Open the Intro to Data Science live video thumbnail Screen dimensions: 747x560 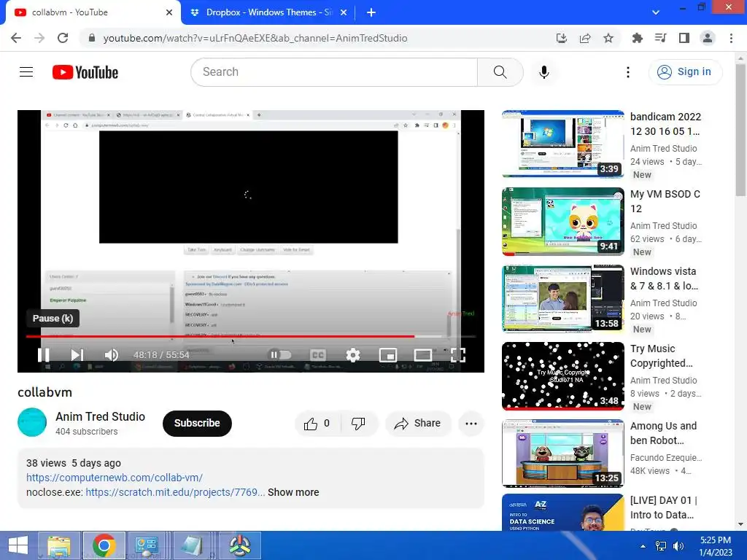562,513
